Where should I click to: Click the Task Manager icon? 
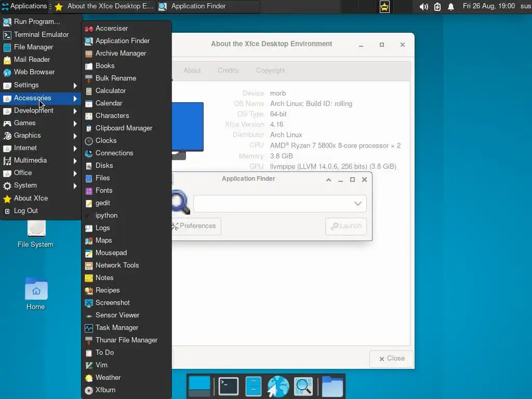pos(88,328)
